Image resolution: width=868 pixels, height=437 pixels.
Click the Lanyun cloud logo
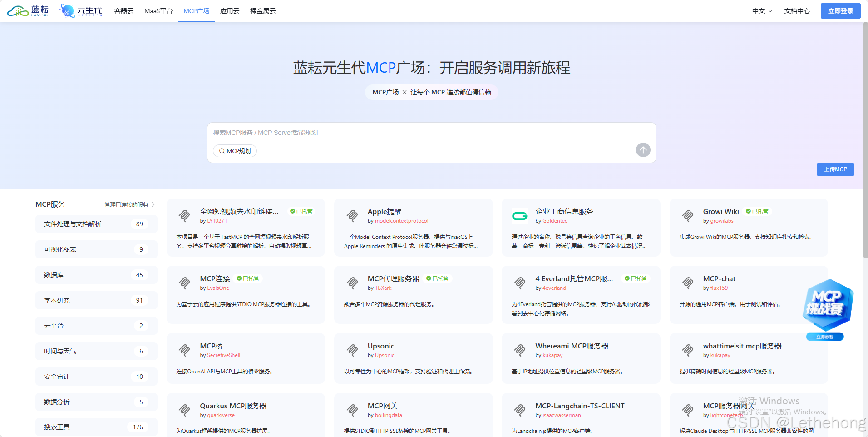click(x=28, y=11)
